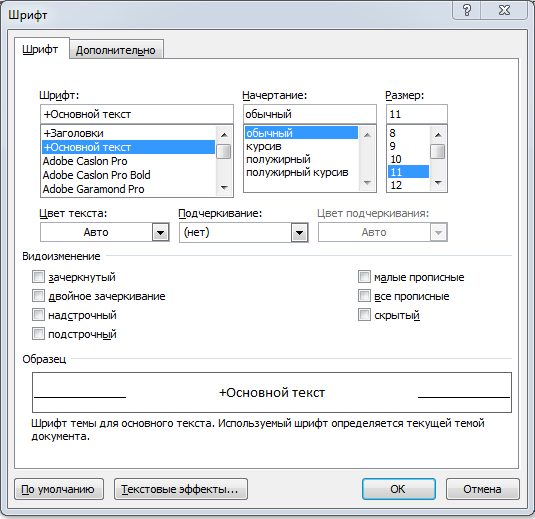Switch to the Дополнительно tab
The height and width of the screenshot is (519, 535).
click(116, 50)
